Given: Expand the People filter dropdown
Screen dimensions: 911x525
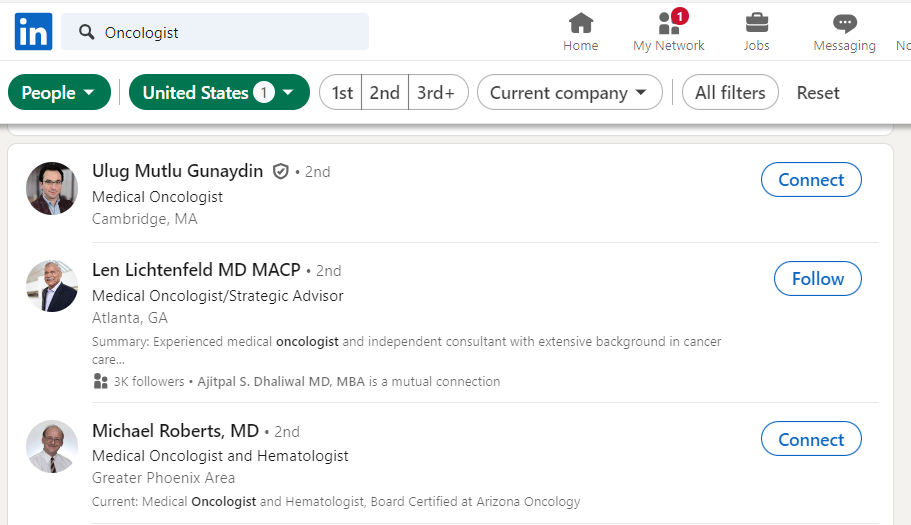Looking at the screenshot, I should (59, 93).
